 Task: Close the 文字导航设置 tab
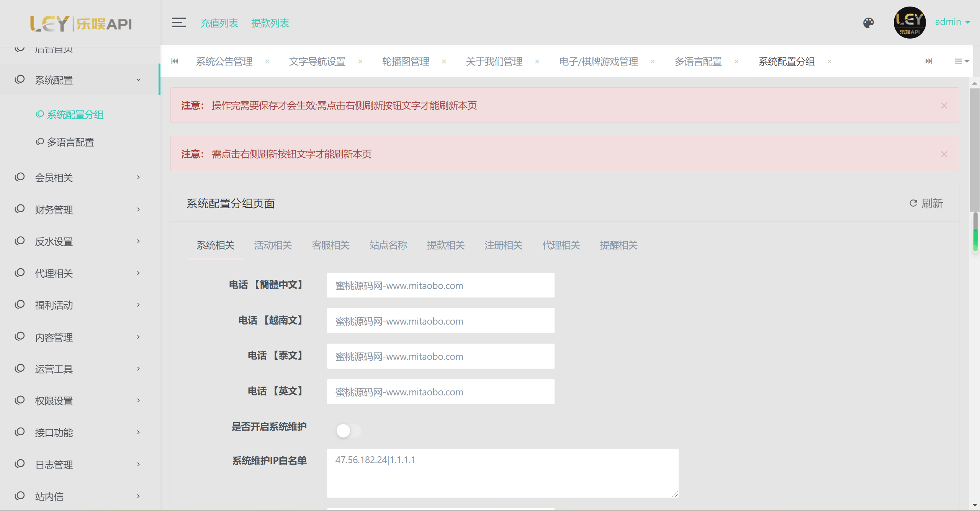point(360,61)
